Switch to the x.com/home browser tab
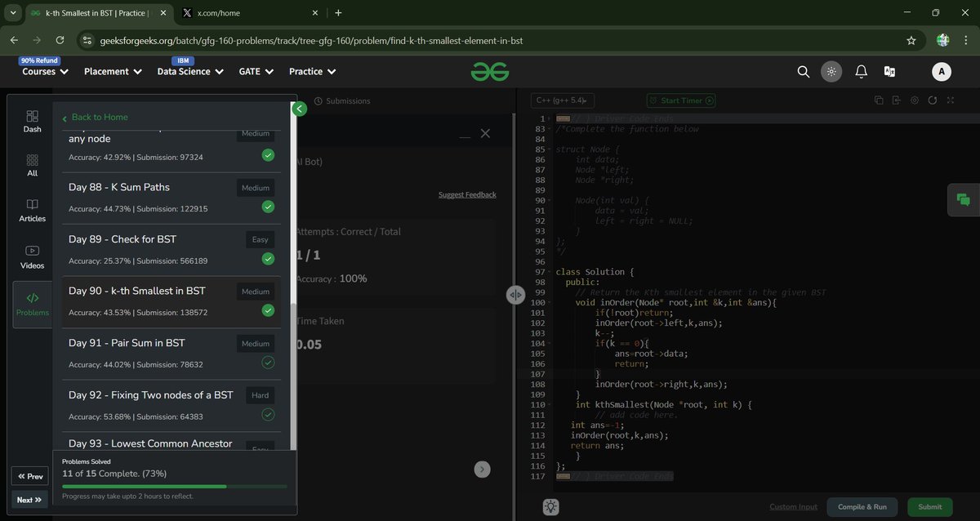 pyautogui.click(x=247, y=13)
